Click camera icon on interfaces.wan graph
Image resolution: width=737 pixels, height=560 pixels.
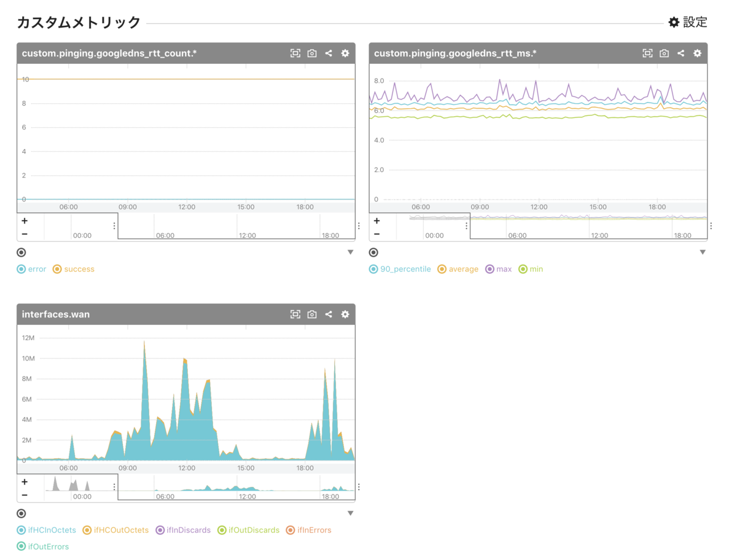312,314
